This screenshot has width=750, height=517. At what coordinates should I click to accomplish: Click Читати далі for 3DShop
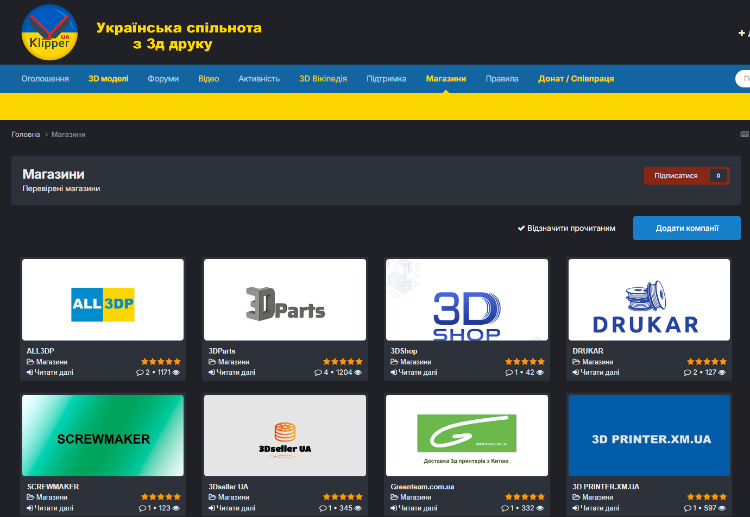(414, 373)
